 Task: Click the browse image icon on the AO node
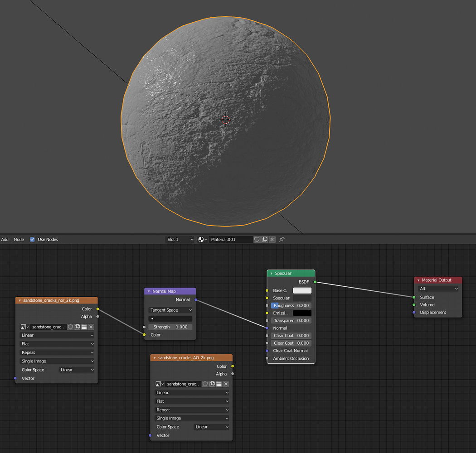tap(159, 384)
